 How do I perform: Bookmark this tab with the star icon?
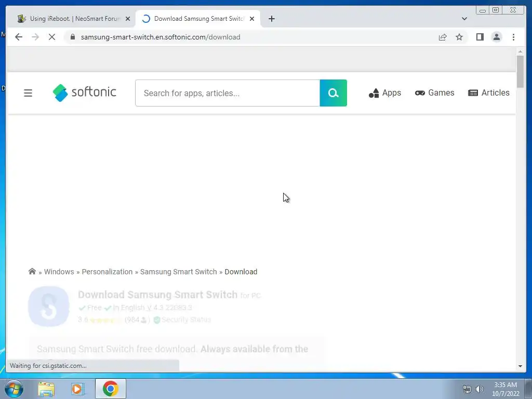(x=459, y=37)
